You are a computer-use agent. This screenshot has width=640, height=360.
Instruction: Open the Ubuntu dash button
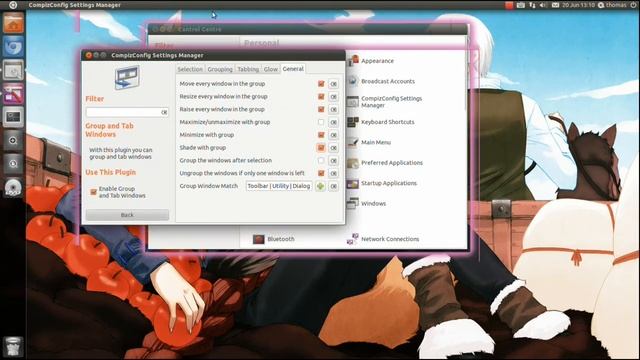tap(13, 5)
